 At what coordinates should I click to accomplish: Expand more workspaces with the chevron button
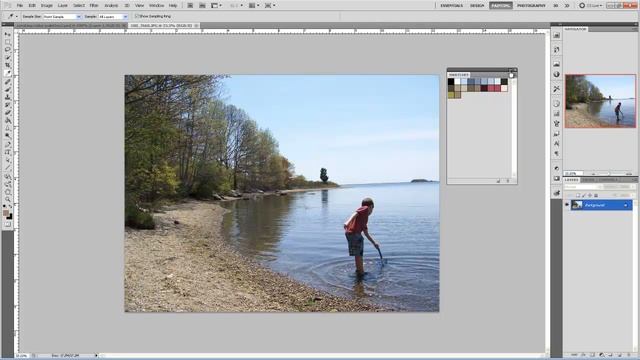tap(567, 6)
